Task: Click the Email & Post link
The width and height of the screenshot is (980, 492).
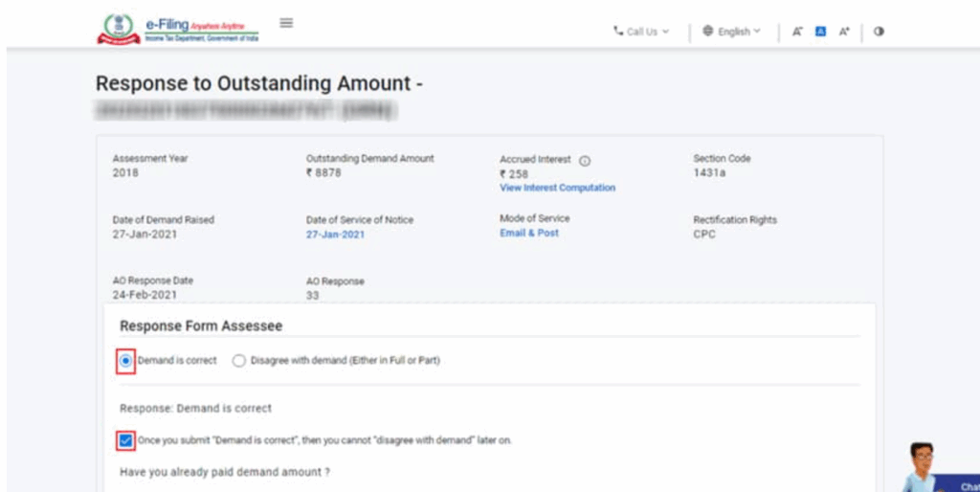Action: (x=528, y=233)
